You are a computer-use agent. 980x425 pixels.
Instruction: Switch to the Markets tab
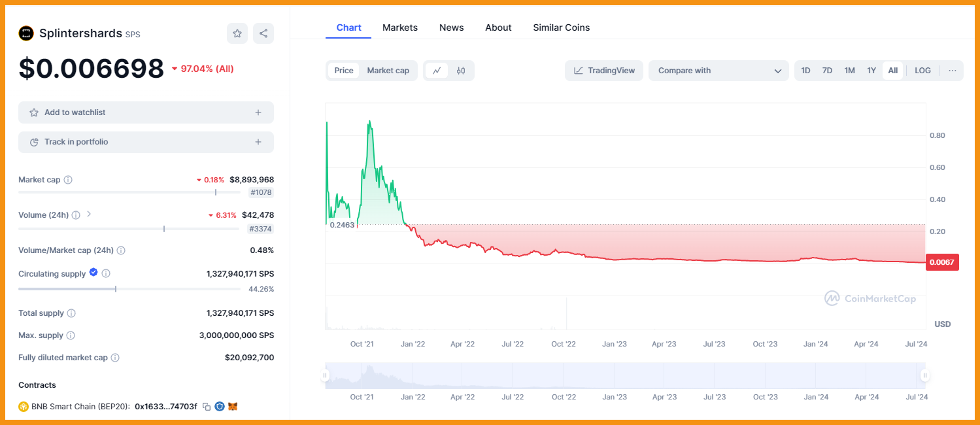400,27
